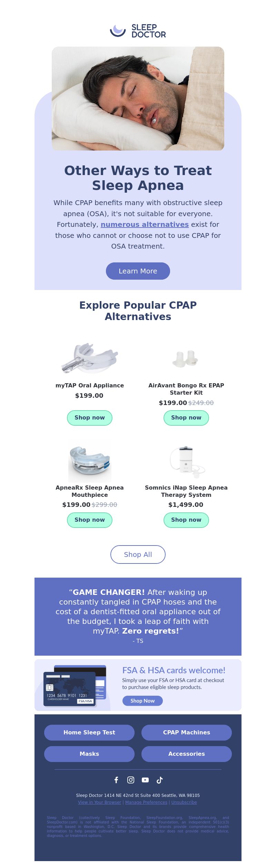Open the YouTube social icon
Screen dimensions: 276x868
(145, 780)
